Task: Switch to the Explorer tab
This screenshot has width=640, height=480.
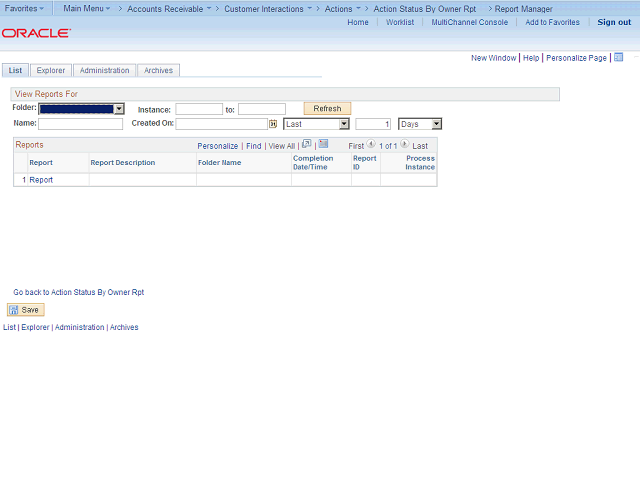Action: (x=51, y=70)
